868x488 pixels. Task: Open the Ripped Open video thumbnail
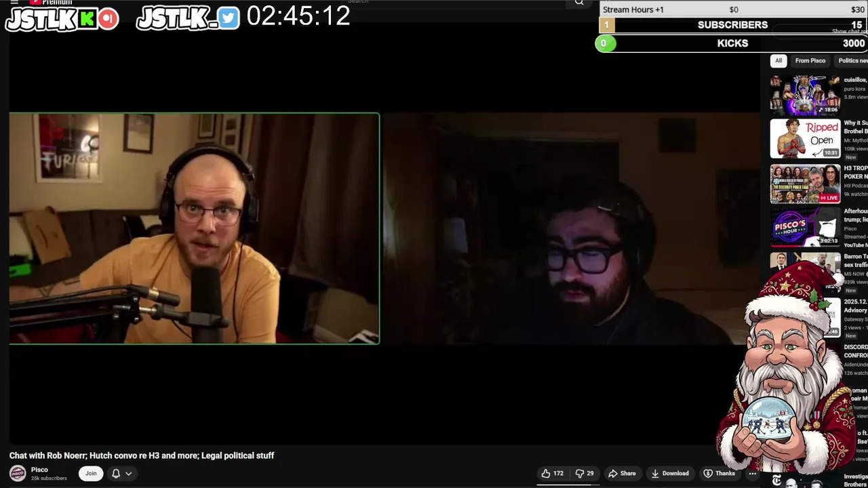pyautogui.click(x=805, y=138)
